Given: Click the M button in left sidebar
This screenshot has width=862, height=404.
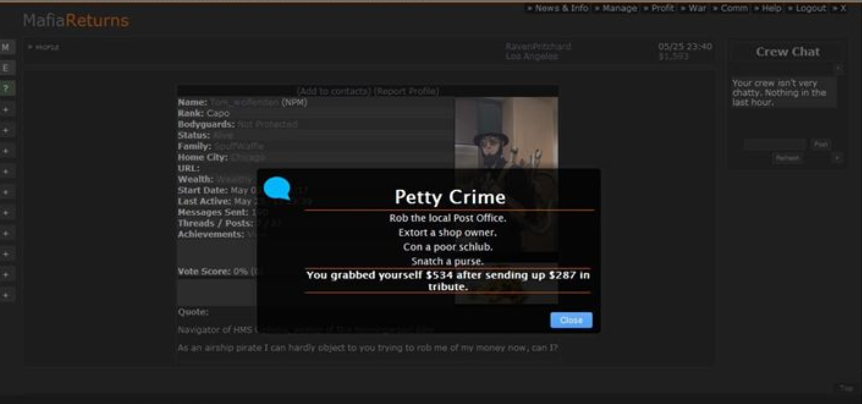Looking at the screenshot, I should pyautogui.click(x=6, y=47).
